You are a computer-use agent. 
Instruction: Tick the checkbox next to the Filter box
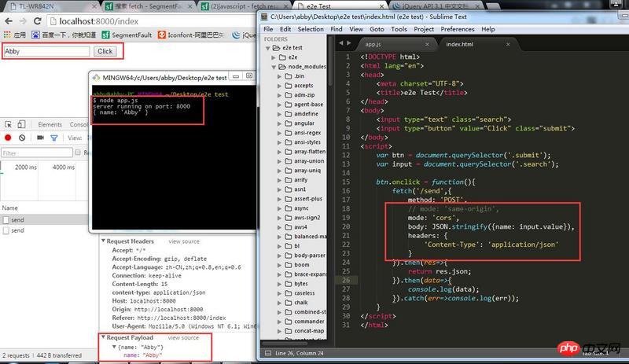(x=78, y=153)
